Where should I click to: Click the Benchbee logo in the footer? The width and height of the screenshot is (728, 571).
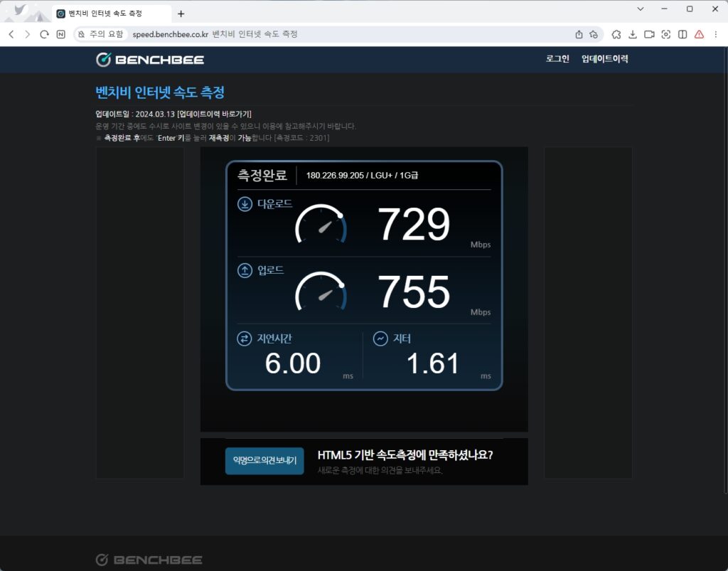click(x=149, y=560)
